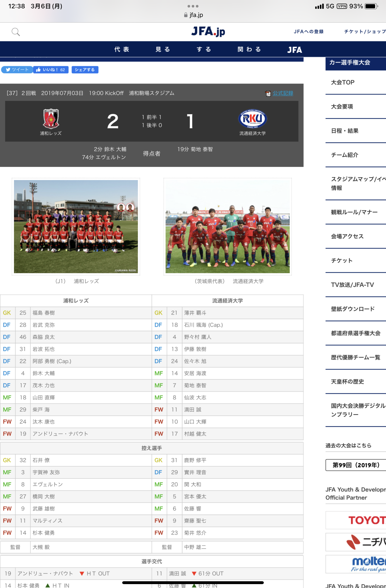
Task: Select the 見る navigation menu item
Action: (x=163, y=49)
